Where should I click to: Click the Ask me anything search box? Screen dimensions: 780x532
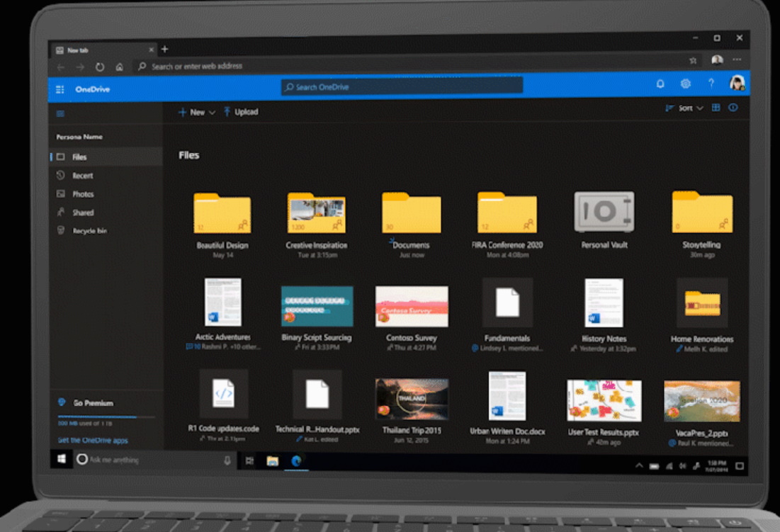(154, 460)
